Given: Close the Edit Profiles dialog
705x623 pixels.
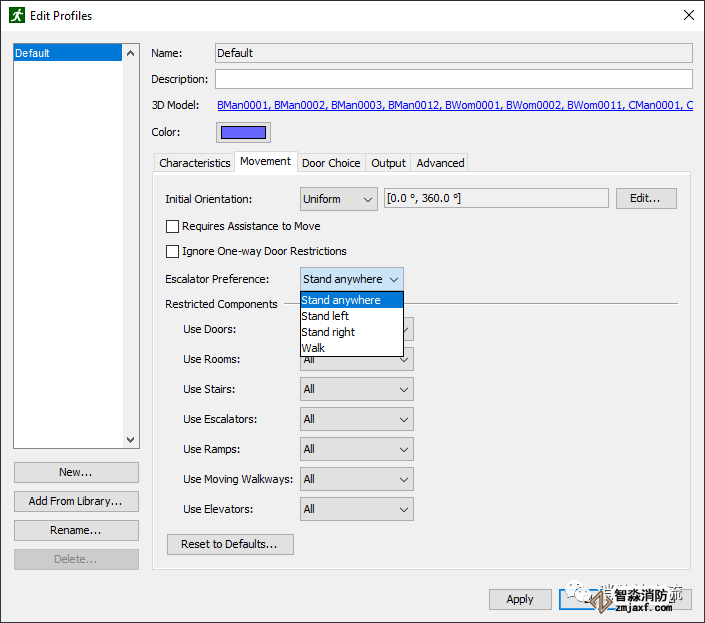Looking at the screenshot, I should tap(688, 15).
